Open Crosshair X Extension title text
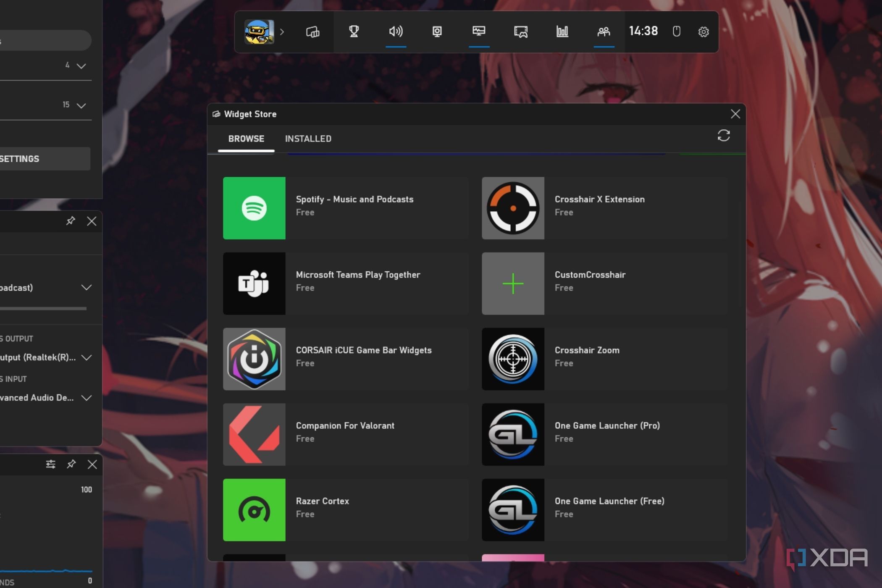882x588 pixels. click(x=599, y=199)
